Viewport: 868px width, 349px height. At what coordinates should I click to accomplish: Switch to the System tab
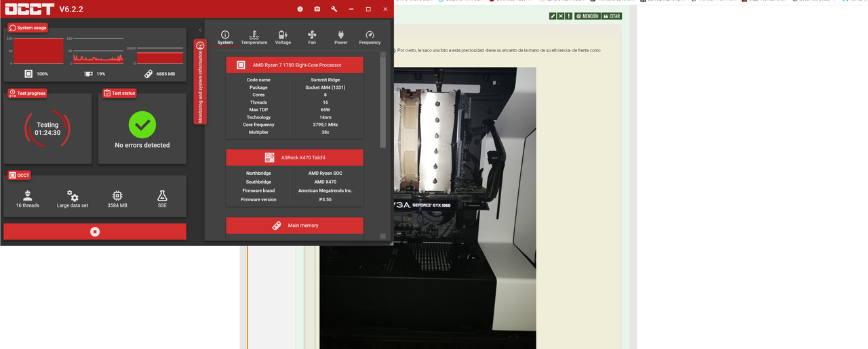click(225, 37)
